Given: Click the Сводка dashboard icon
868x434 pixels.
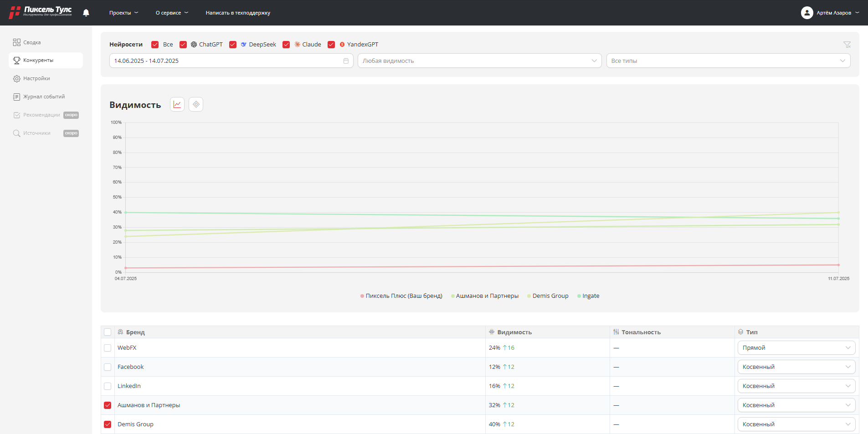Looking at the screenshot, I should pos(17,42).
